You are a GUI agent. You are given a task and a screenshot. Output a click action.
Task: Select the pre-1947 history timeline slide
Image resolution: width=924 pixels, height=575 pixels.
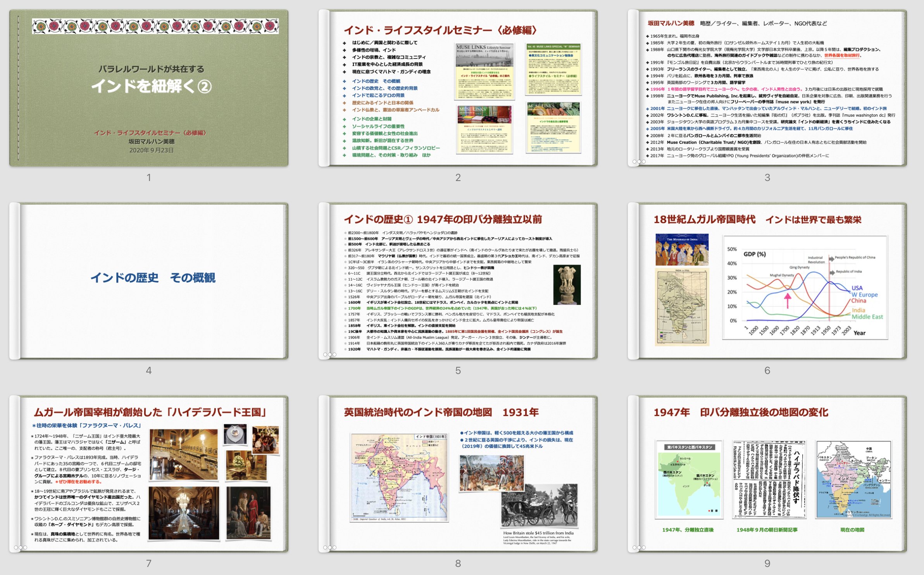[458, 281]
